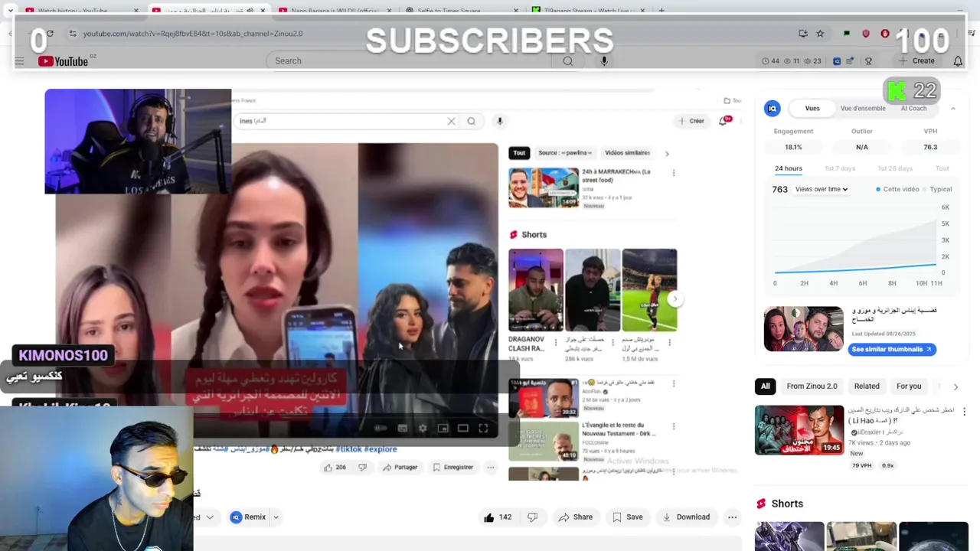This screenshot has height=551, width=980.
Task: Toggle the Typical chart legend
Action: 937,189
